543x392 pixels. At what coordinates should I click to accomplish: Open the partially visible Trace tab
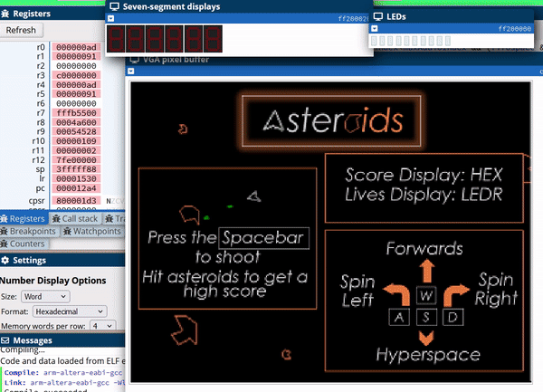point(115,218)
